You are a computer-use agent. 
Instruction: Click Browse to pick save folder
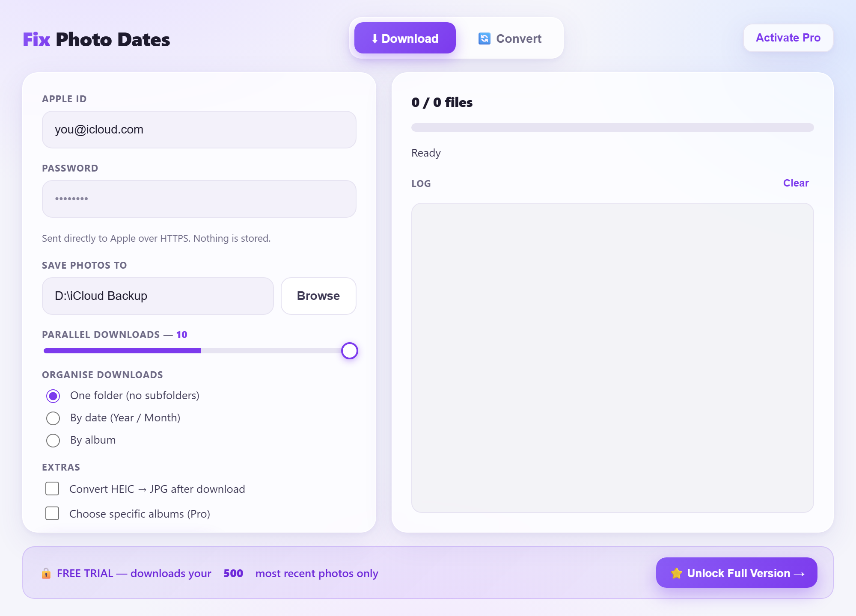(318, 296)
